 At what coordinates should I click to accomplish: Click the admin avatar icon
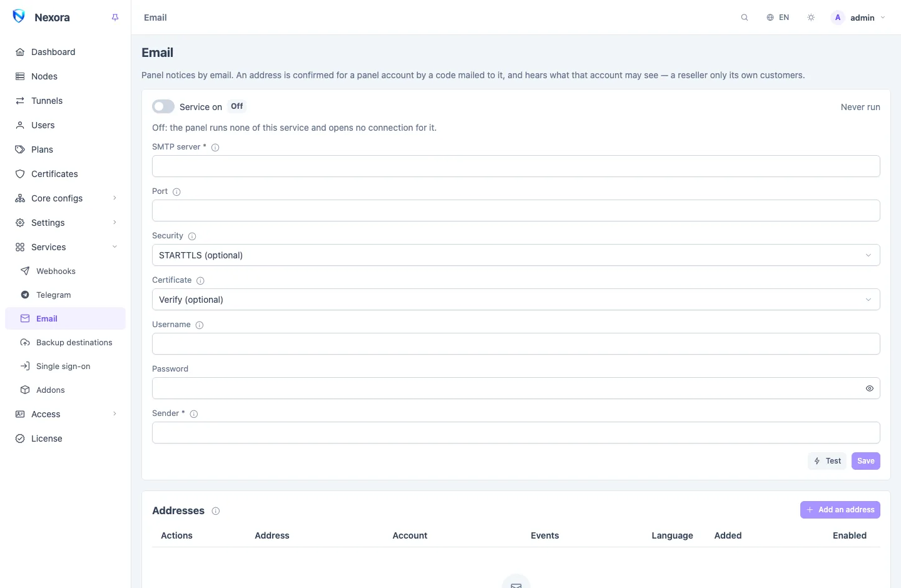[838, 18]
